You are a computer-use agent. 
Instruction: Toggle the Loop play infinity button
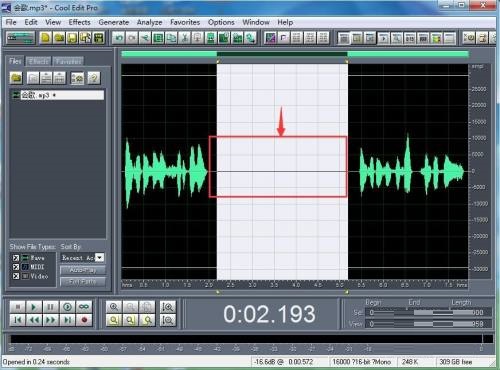[84, 307]
